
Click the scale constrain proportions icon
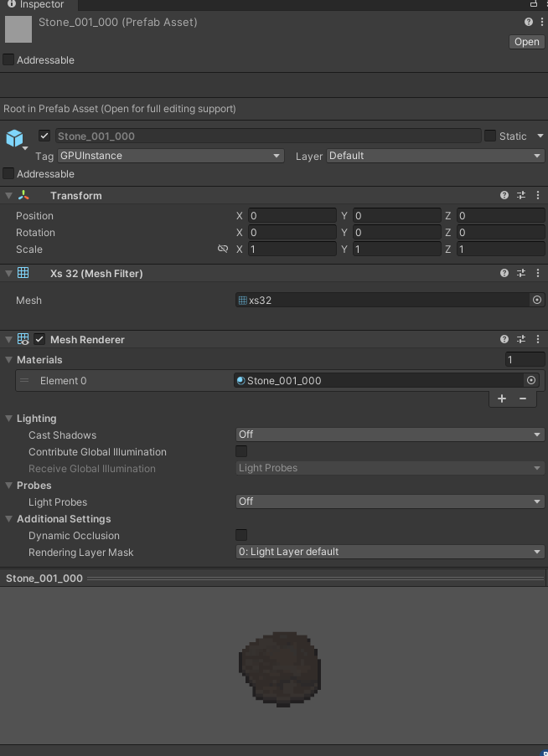click(x=222, y=249)
